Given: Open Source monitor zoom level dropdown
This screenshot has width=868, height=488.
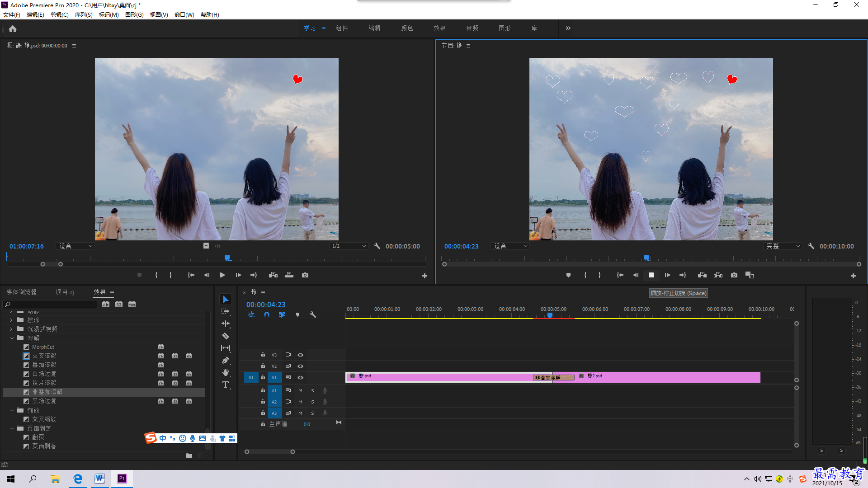Looking at the screenshot, I should pyautogui.click(x=75, y=246).
